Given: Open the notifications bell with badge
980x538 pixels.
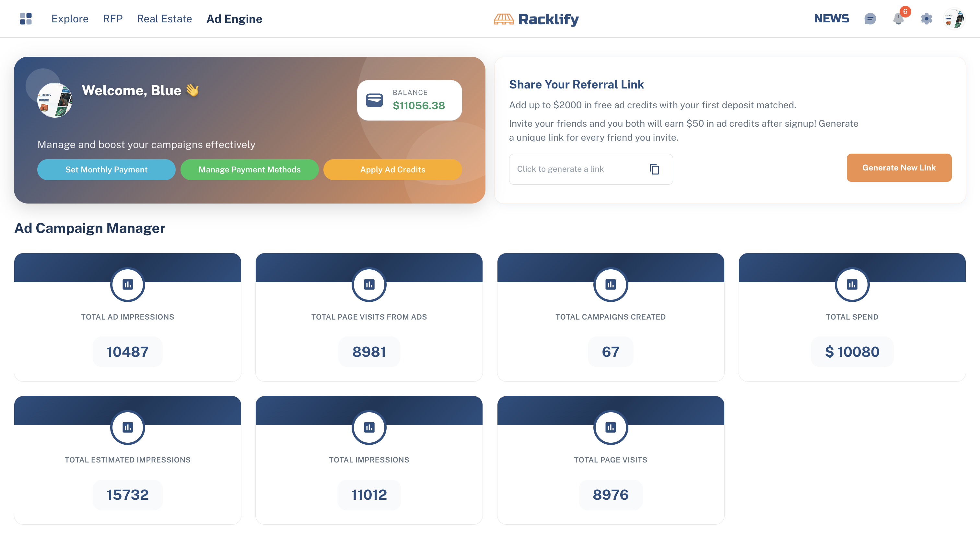Looking at the screenshot, I should [x=899, y=18].
